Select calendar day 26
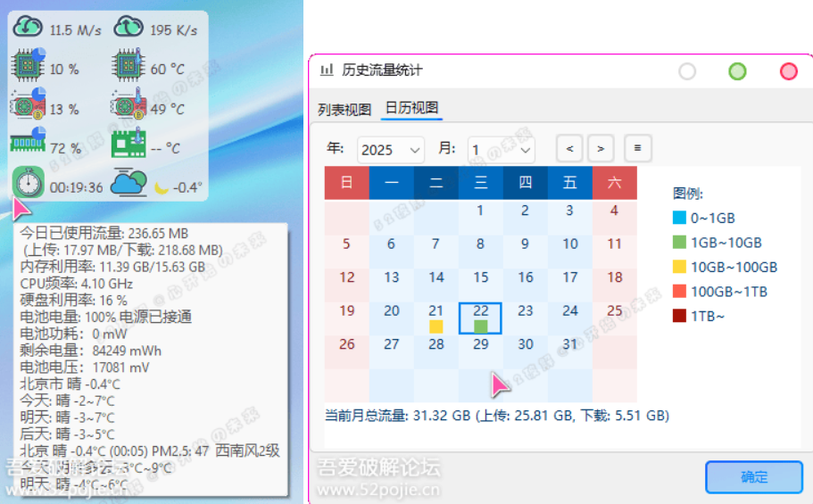The height and width of the screenshot is (504, 813). click(x=347, y=351)
